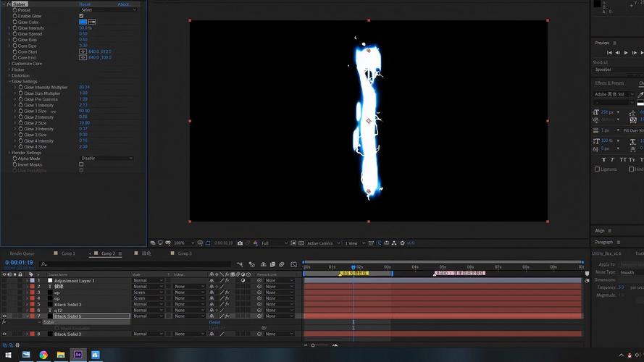The height and width of the screenshot is (362, 644).
Task: Step forward one frame in Preview panel
Action: click(x=634, y=53)
